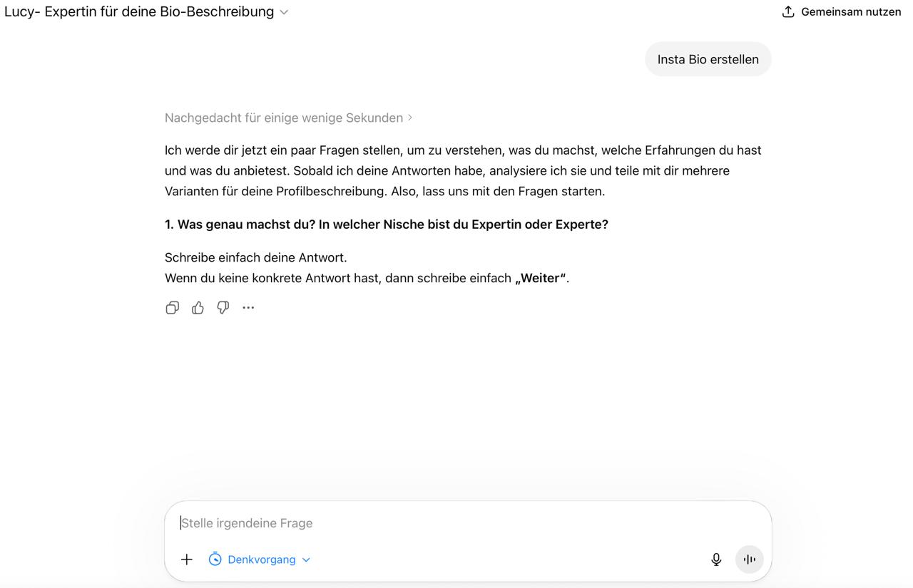Give the response a thumbs down
The width and height of the screenshot is (913, 588).
(x=223, y=308)
